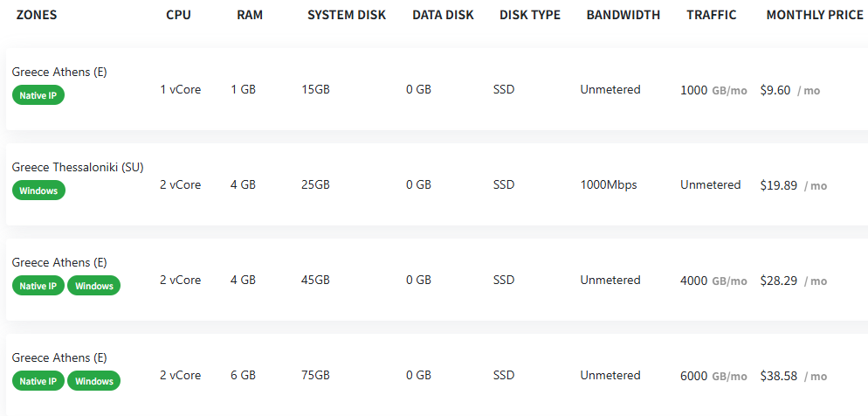This screenshot has height=416, width=868.
Task: Click the DISK TYPE column header
Action: [x=530, y=15]
